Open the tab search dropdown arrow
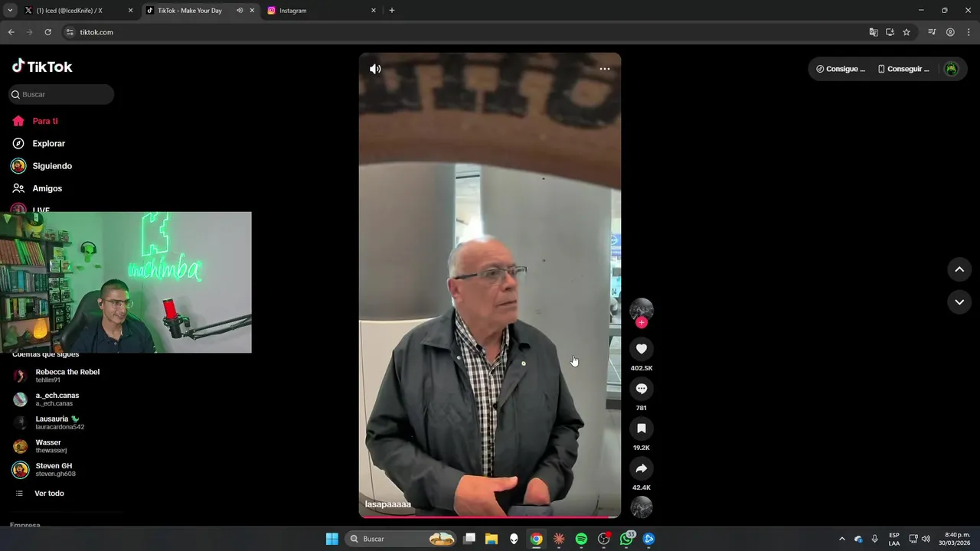The height and width of the screenshot is (551, 980). click(10, 11)
